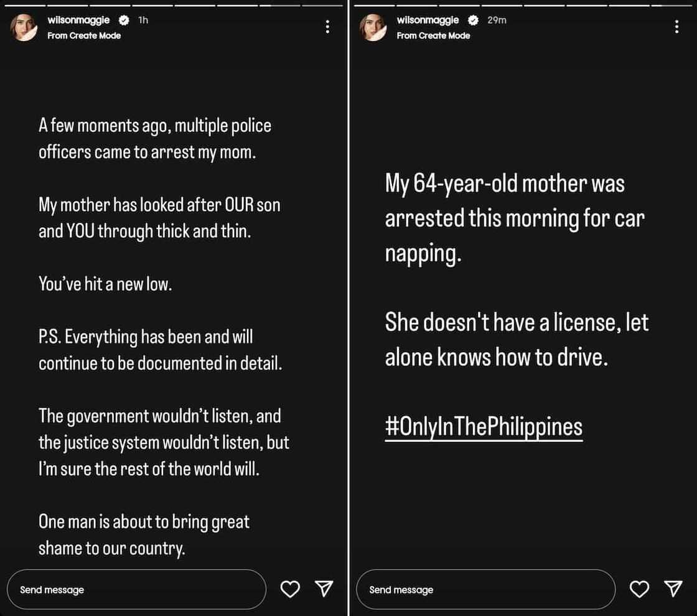Screen dimensions: 697x616
Task: Focus the right story Send message field
Action: 485,589
